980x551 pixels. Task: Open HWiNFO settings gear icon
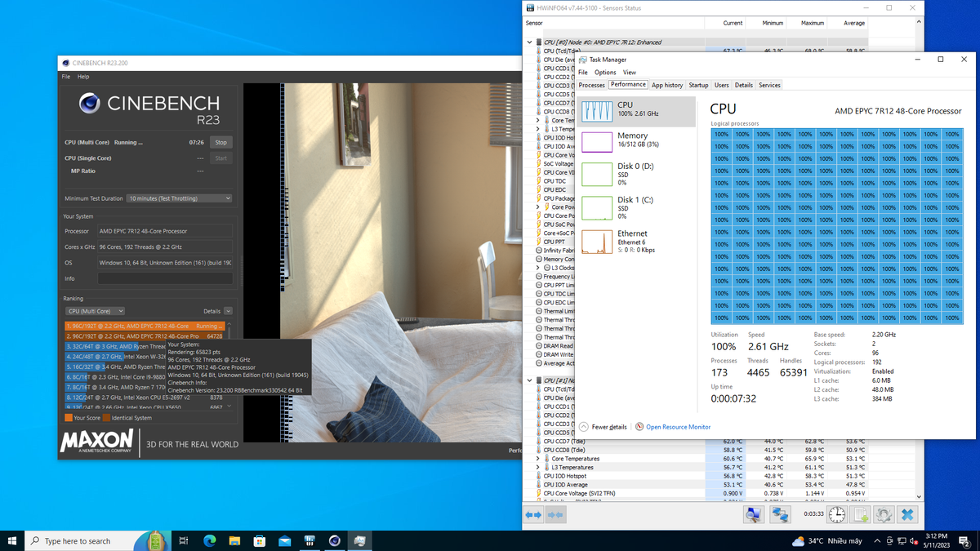[x=884, y=515]
